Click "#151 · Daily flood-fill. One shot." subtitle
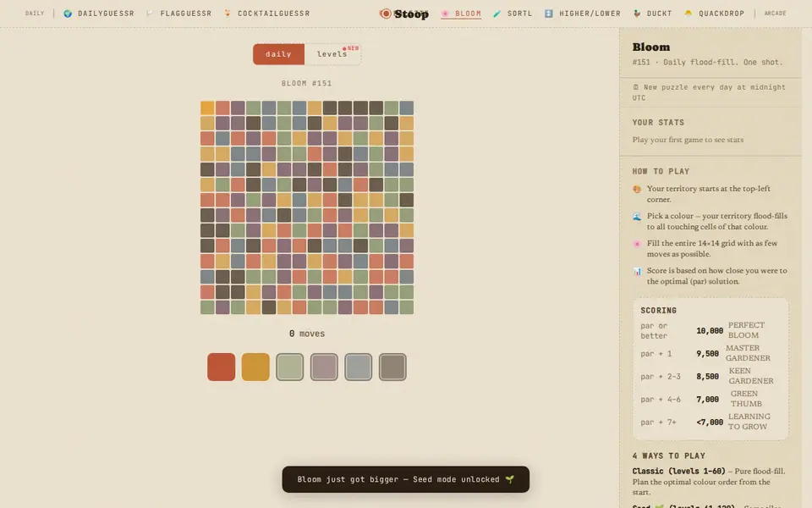 coord(707,62)
